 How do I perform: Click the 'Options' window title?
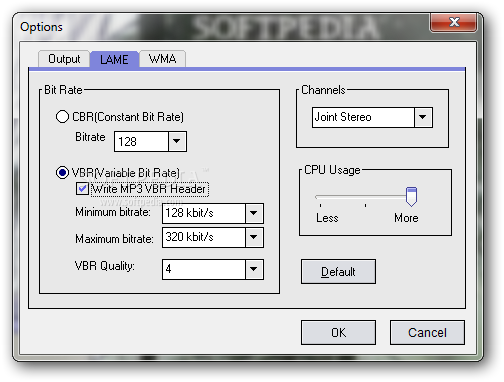tap(41, 27)
